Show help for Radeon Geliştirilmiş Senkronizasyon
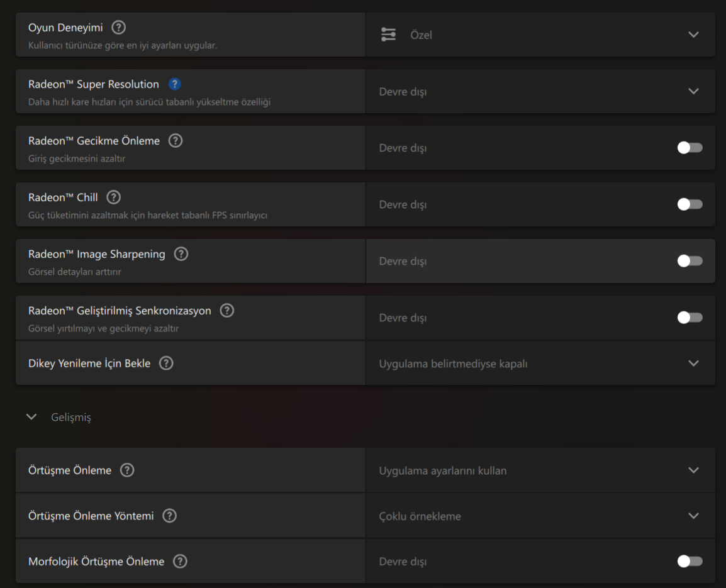The image size is (726, 588). (226, 310)
